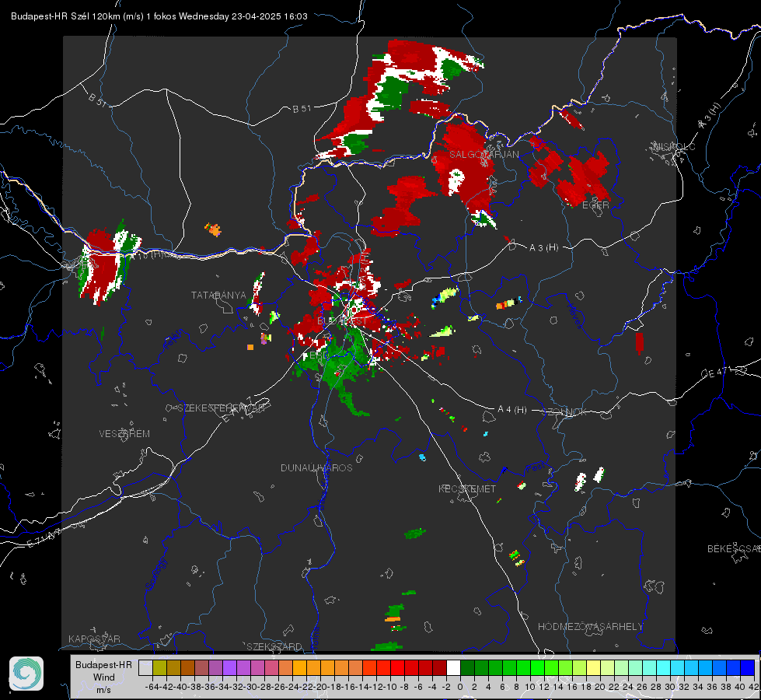This screenshot has height=700, width=761.
Task: Select the MISKOLC city label
Action: click(x=674, y=147)
